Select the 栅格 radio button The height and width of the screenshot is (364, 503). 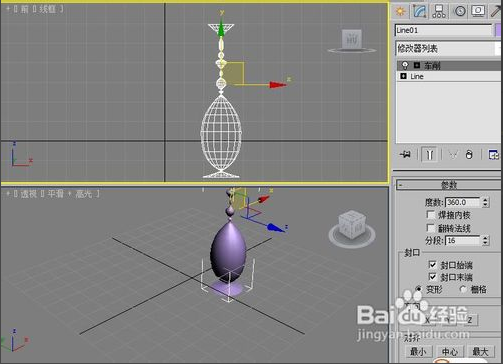coord(463,289)
